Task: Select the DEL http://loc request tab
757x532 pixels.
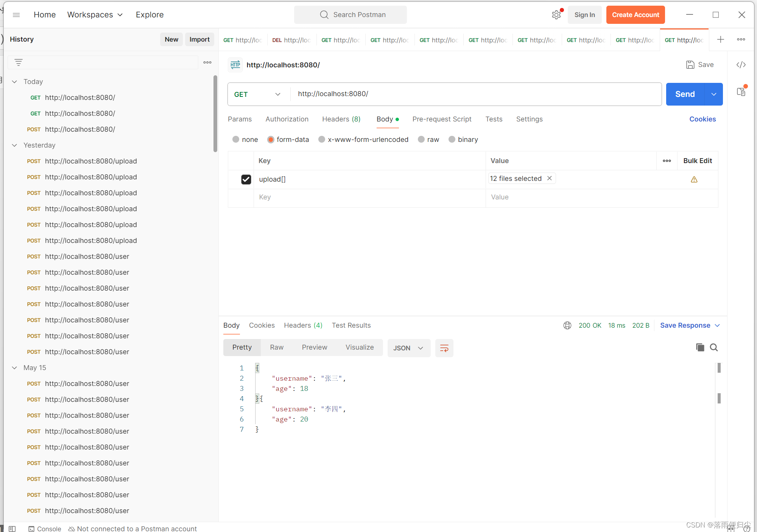Action: (292, 40)
